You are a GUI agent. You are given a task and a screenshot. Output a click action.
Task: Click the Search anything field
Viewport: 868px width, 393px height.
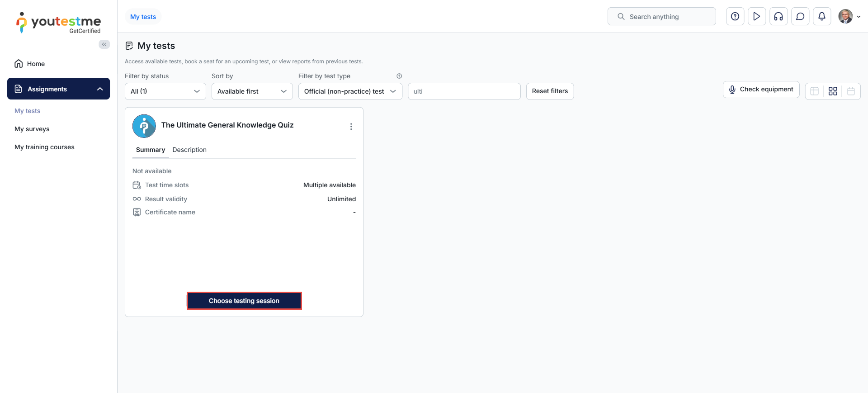(x=662, y=17)
